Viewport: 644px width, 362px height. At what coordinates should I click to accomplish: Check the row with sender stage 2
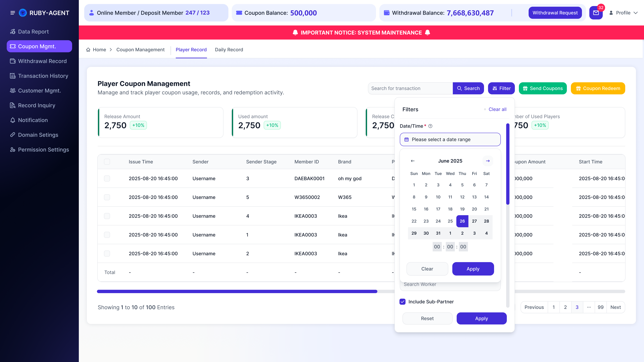[107, 253]
